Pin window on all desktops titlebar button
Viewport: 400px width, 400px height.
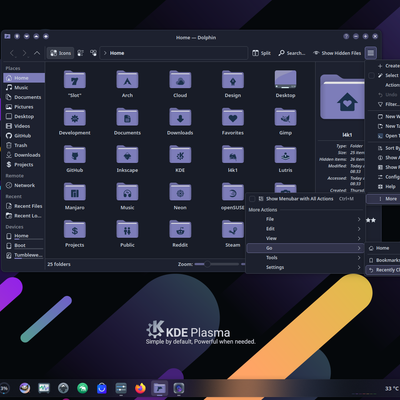(17, 36)
